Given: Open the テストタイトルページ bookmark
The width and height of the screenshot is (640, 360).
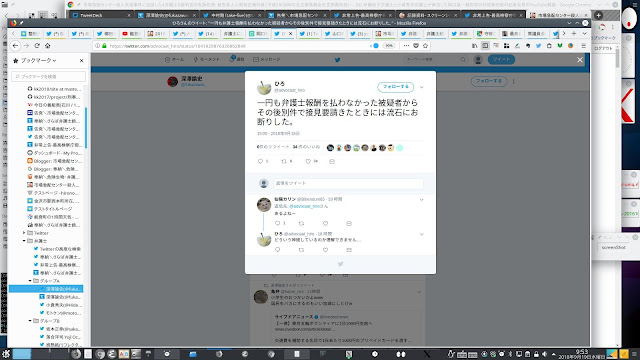Looking at the screenshot, I should pyautogui.click(x=50, y=209).
